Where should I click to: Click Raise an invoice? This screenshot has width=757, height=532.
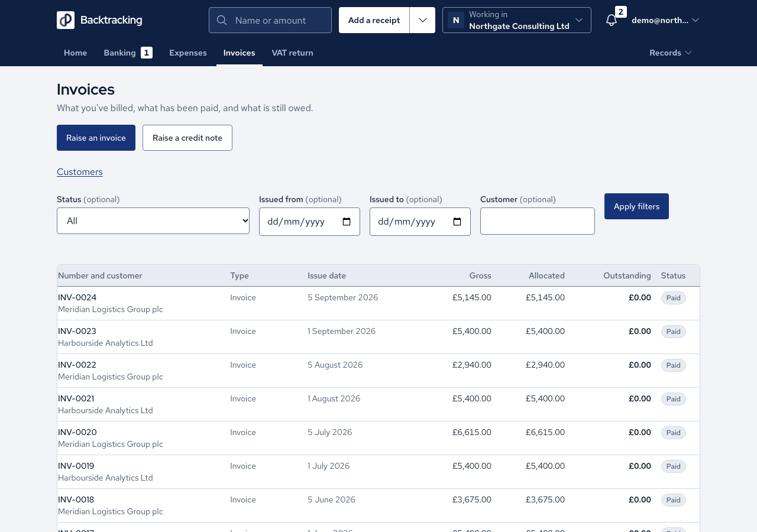pos(96,138)
